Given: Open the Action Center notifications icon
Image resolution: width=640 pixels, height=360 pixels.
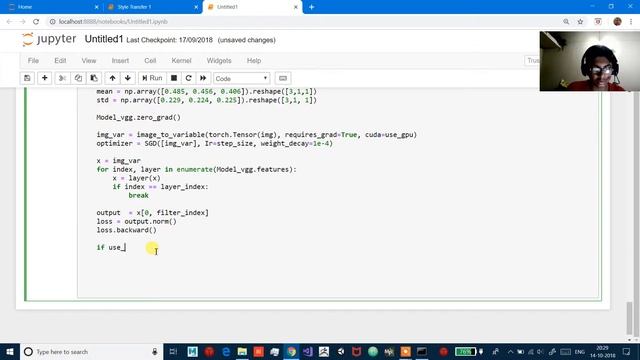Looking at the screenshot, I should point(627,351).
